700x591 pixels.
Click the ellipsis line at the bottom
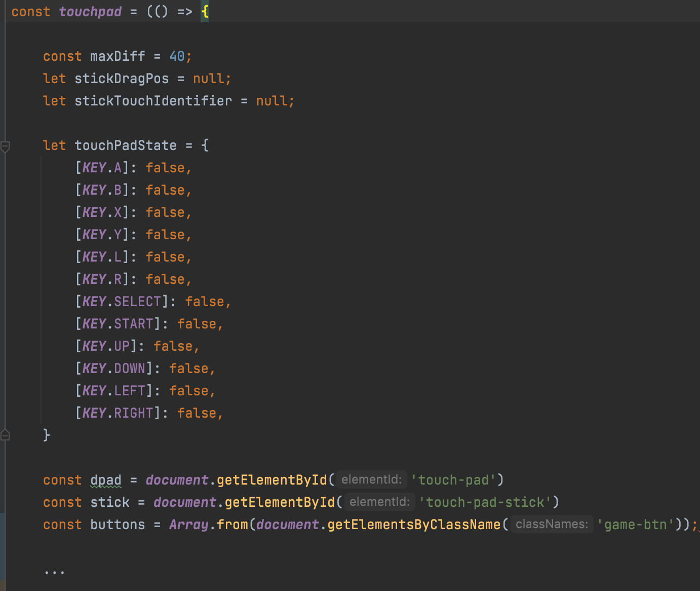(54, 572)
